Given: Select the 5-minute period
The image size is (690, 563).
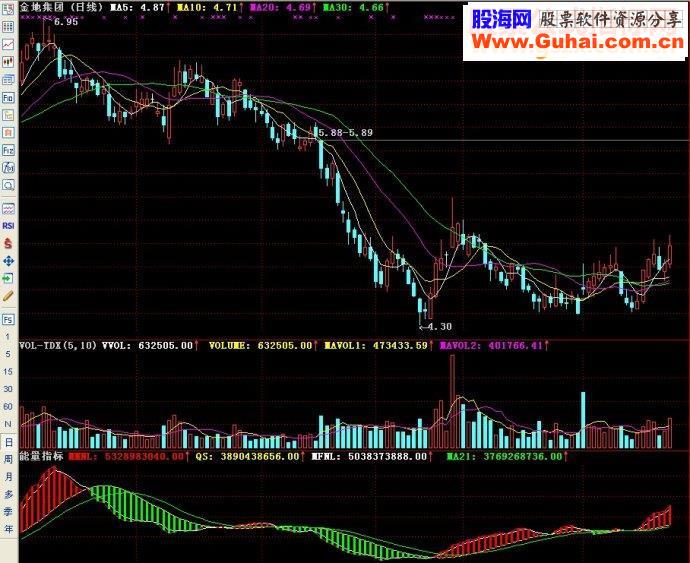Looking at the screenshot, I should 8,354.
